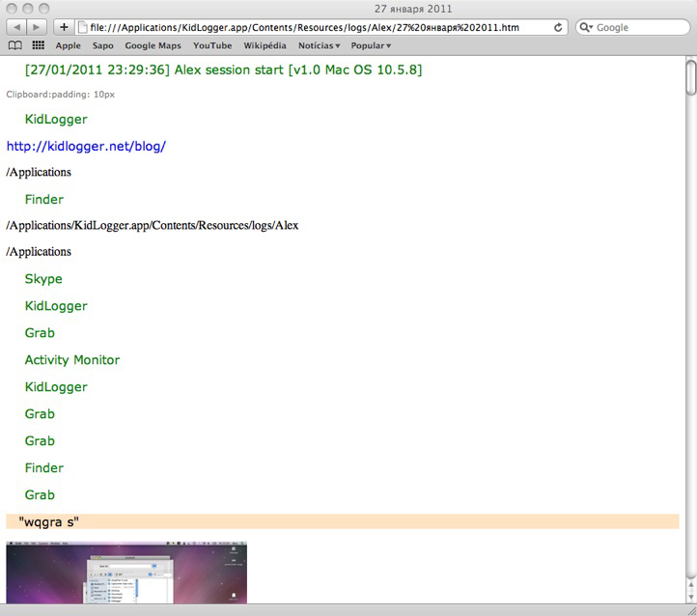Click the scrollbar up arrow

coord(691,585)
